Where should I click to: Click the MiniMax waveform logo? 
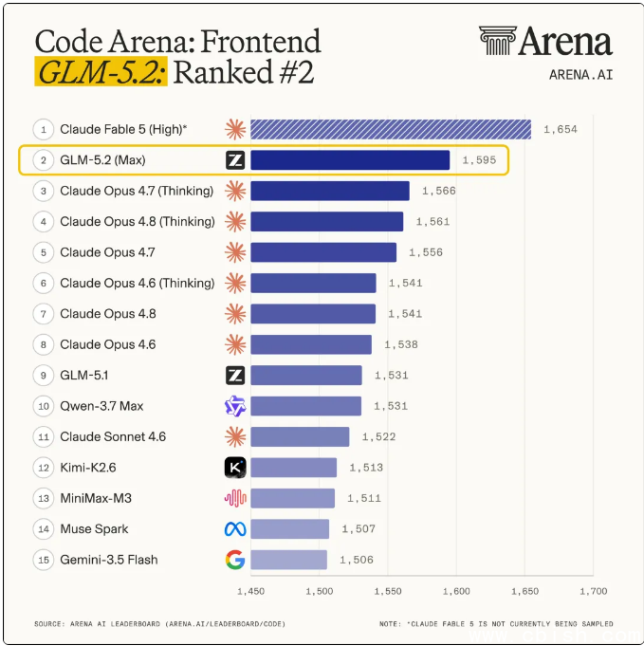click(x=235, y=498)
